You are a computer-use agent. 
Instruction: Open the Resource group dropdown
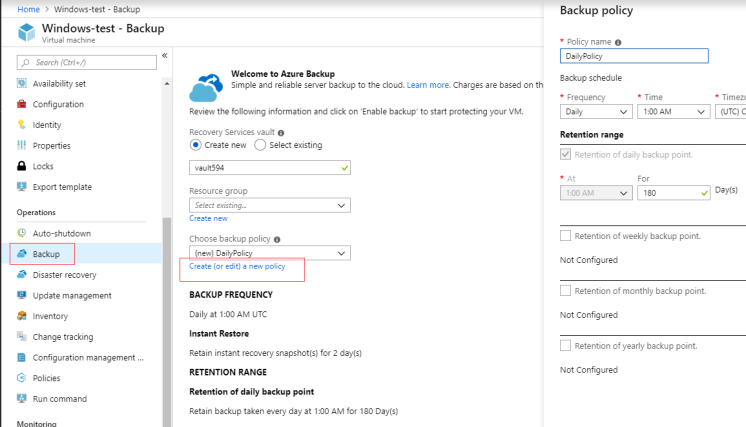pos(270,205)
